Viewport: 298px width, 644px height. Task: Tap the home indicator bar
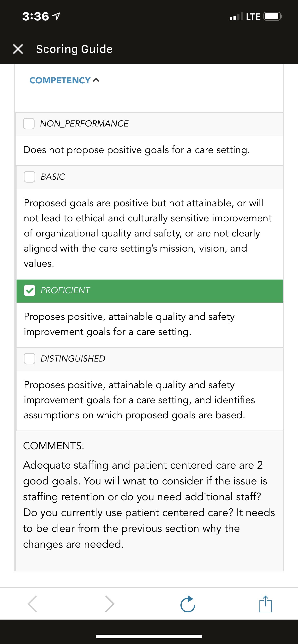point(149,636)
